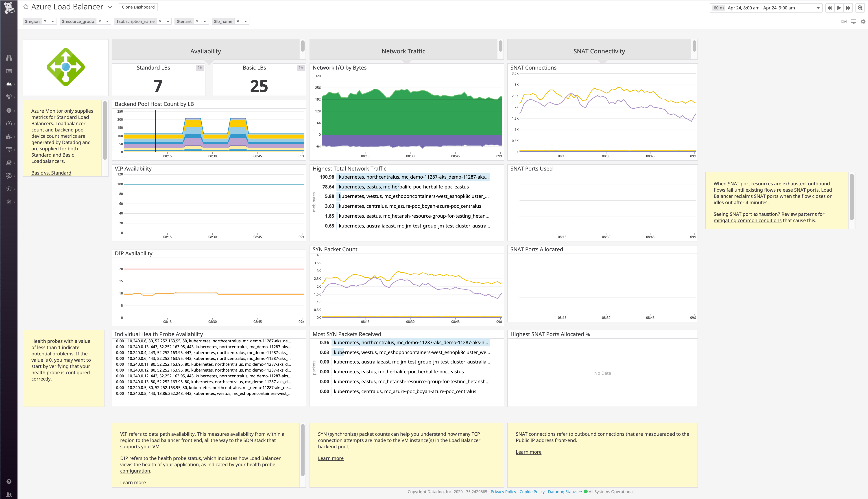Select the Dashboards icon in the sidebar

9,84
